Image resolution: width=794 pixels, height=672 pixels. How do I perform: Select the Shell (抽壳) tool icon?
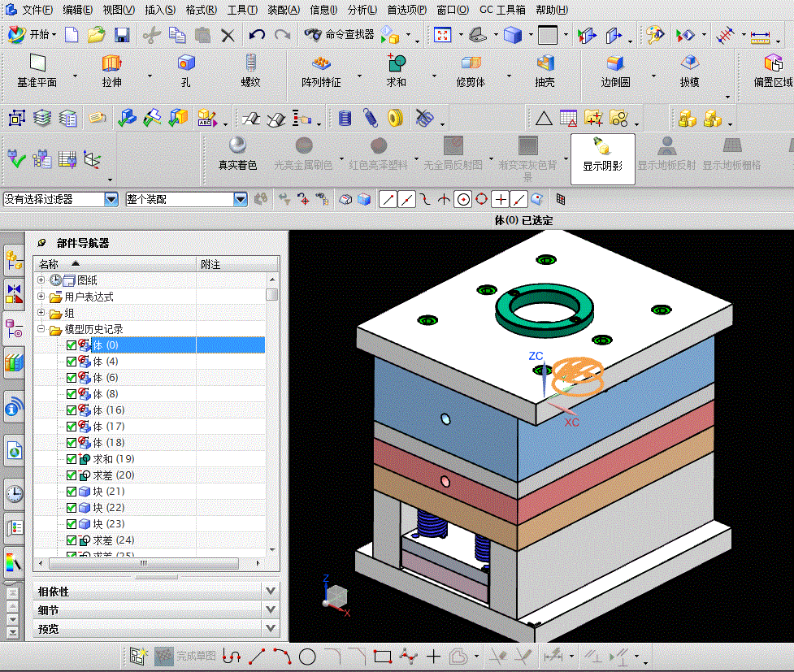[x=545, y=64]
